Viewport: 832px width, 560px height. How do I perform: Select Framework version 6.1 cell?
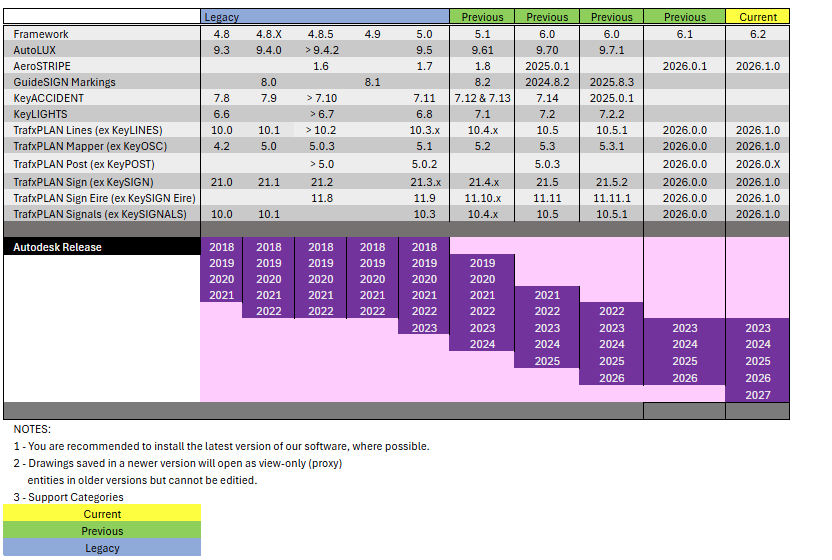[684, 34]
